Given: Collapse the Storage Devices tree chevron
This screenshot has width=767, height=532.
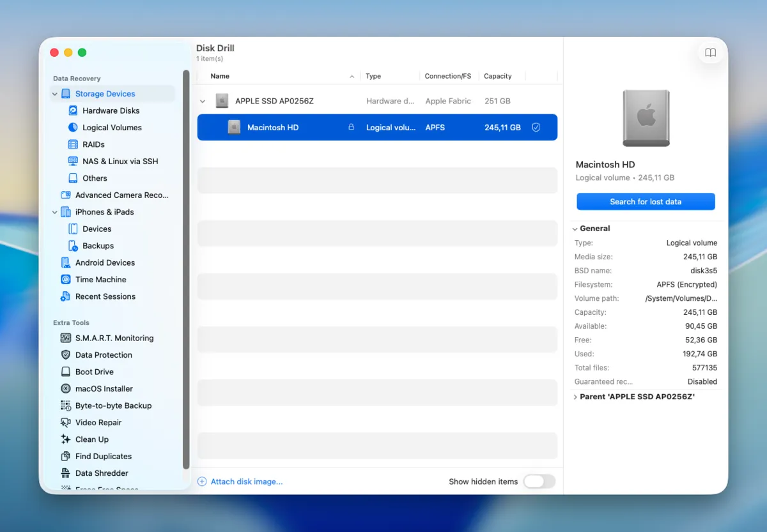Looking at the screenshot, I should pos(55,94).
